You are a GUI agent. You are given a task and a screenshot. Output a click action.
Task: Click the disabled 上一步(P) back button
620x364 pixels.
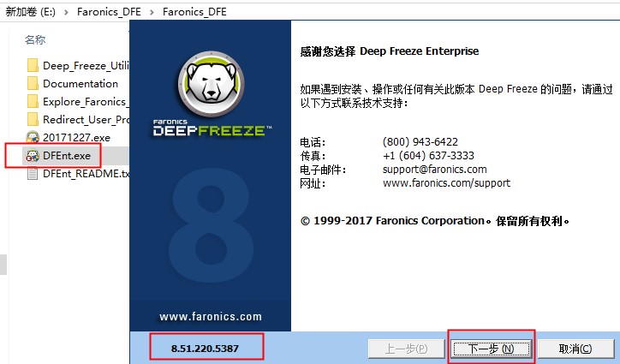(x=406, y=349)
